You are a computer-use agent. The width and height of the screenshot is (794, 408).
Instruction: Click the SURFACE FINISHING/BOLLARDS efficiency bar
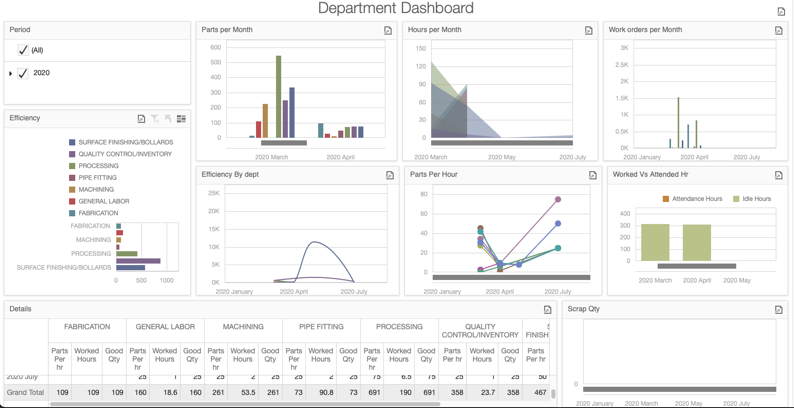tap(131, 268)
